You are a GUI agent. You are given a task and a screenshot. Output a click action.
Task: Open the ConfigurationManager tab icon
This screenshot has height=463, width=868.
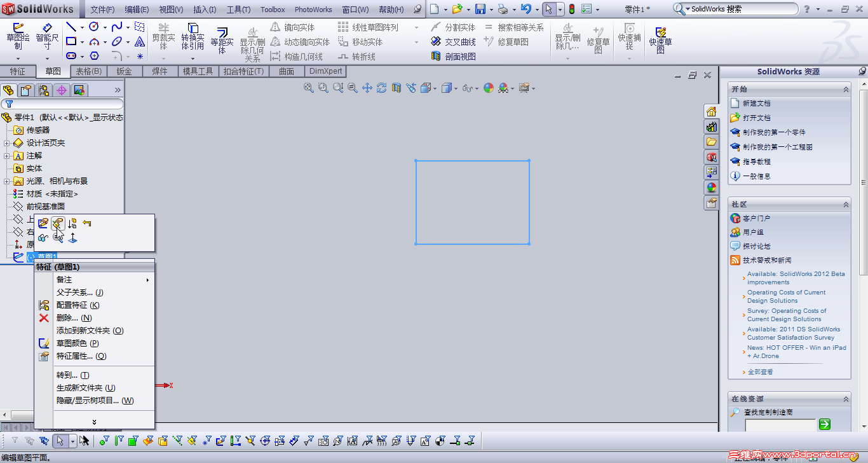[x=44, y=90]
